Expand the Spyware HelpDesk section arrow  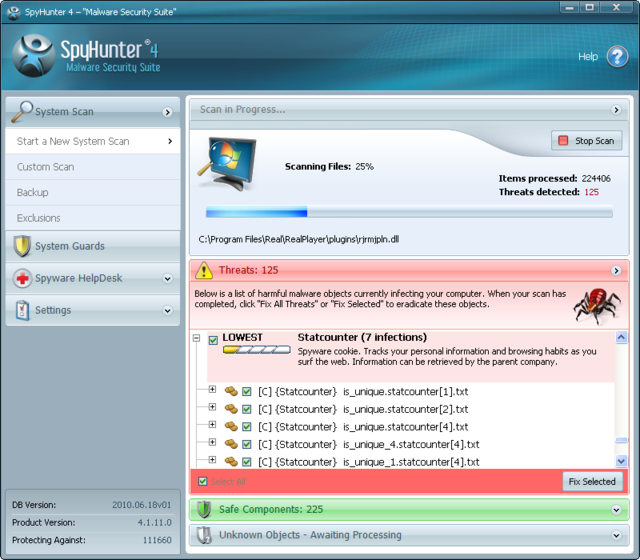point(167,279)
